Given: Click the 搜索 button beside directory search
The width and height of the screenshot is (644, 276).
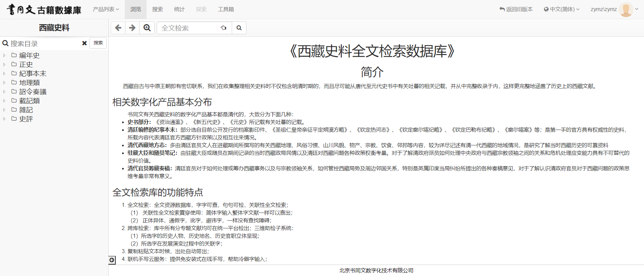Looking at the screenshot, I should coord(98,43).
